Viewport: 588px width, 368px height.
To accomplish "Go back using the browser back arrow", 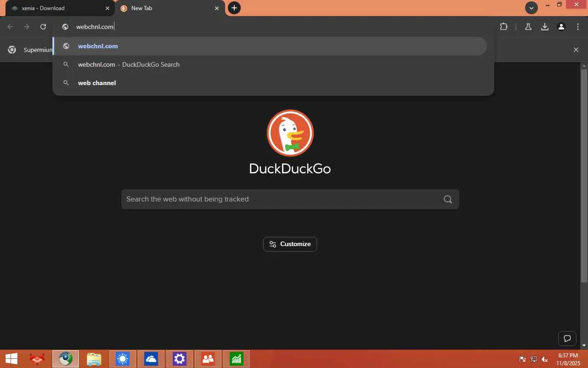I will (x=10, y=27).
